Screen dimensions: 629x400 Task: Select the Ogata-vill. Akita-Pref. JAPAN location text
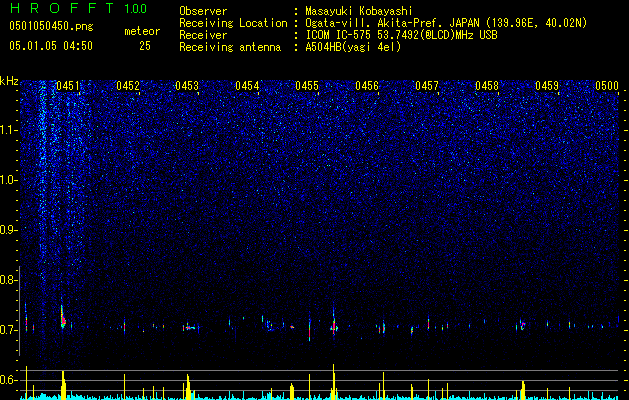445,23
